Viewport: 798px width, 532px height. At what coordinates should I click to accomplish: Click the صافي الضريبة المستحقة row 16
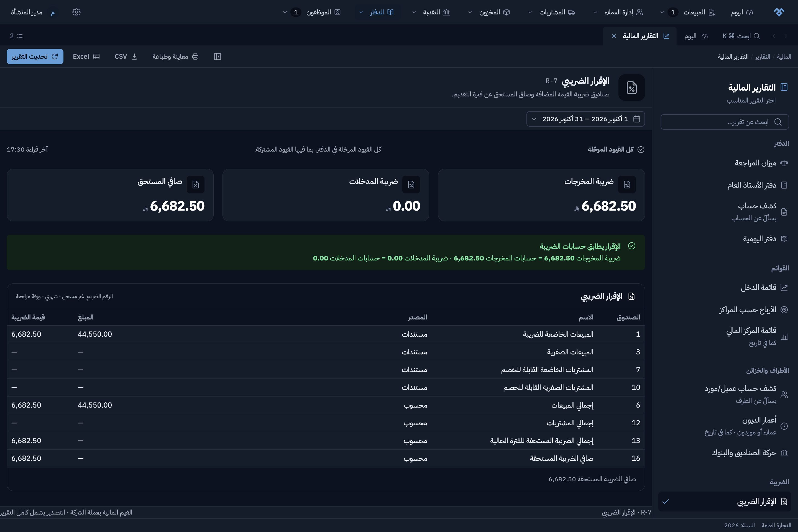tap(326, 458)
